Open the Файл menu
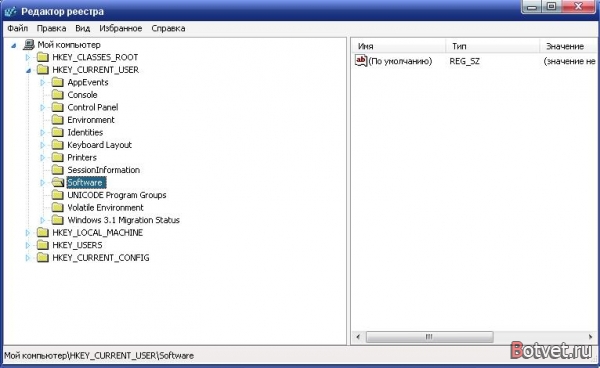 (18, 28)
